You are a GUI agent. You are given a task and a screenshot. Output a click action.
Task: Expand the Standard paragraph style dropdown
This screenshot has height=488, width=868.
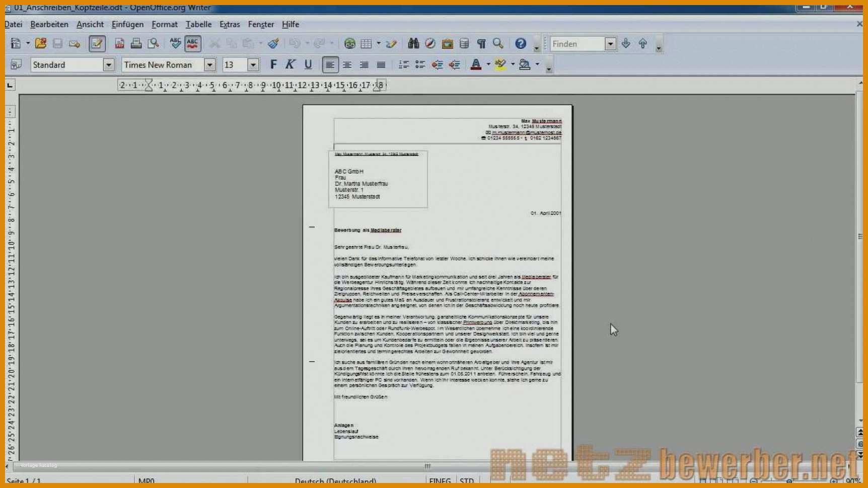point(108,64)
